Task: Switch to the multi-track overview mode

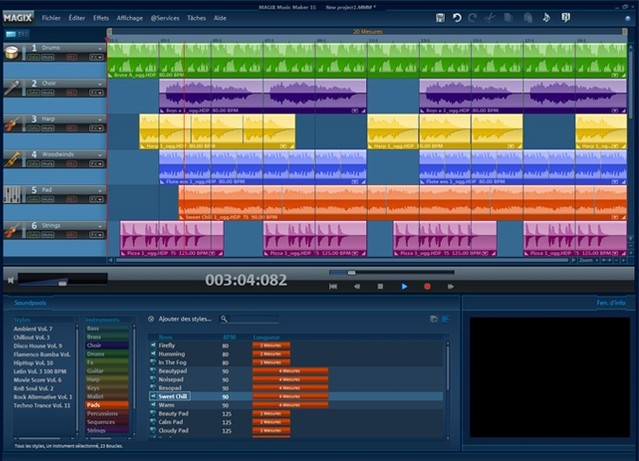Action: [x=23, y=34]
